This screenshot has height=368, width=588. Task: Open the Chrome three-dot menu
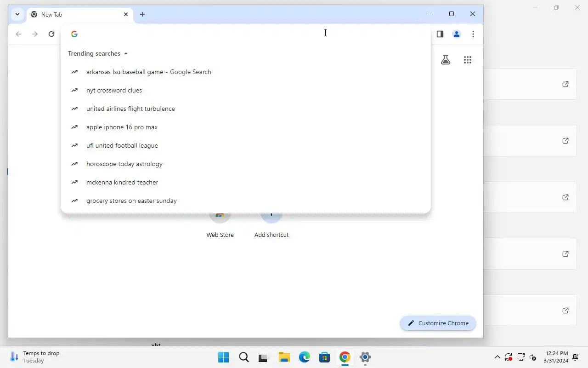(473, 34)
